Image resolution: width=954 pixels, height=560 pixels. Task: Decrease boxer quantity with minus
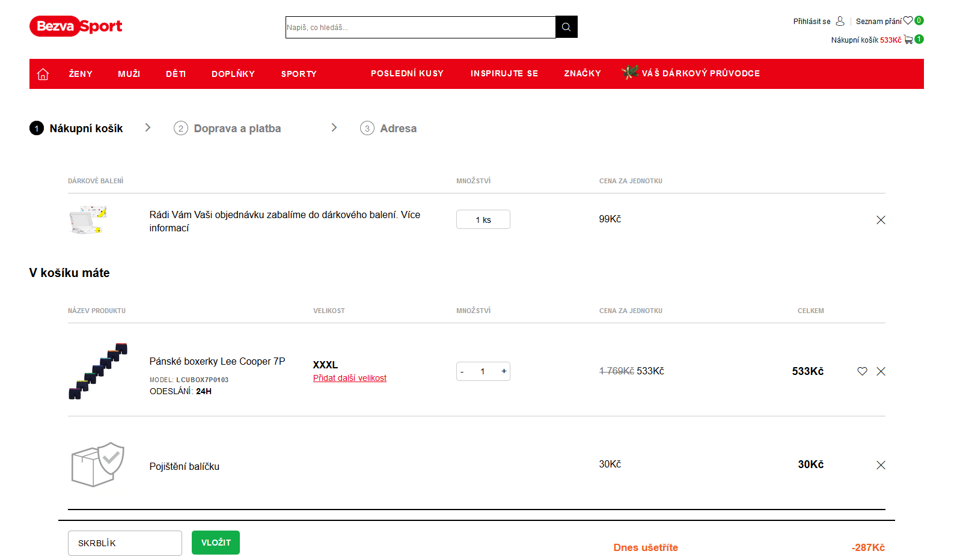coord(462,372)
